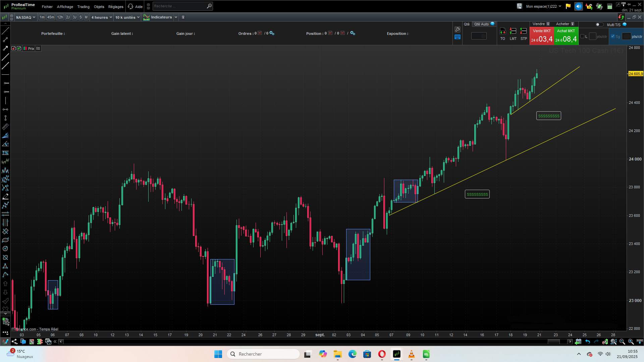
Task: Click the chart zoom-out magnifier icon
Action: 622,342
